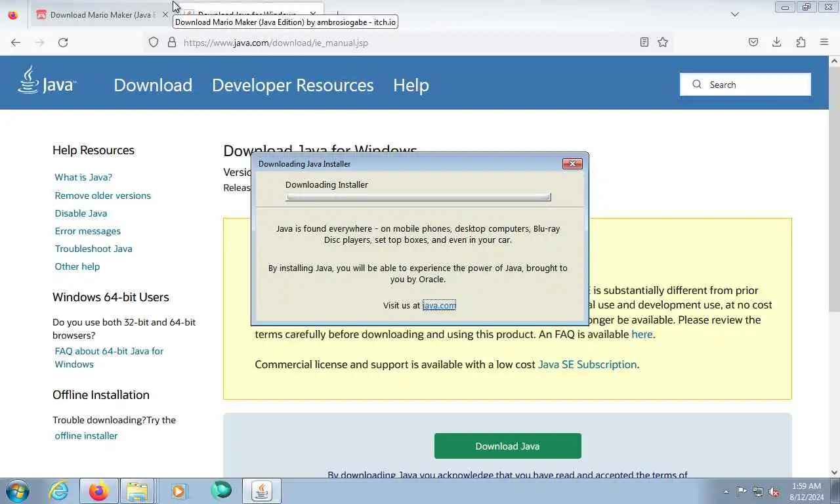
Task: Click Firefox icon in taskbar
Action: 99,491
